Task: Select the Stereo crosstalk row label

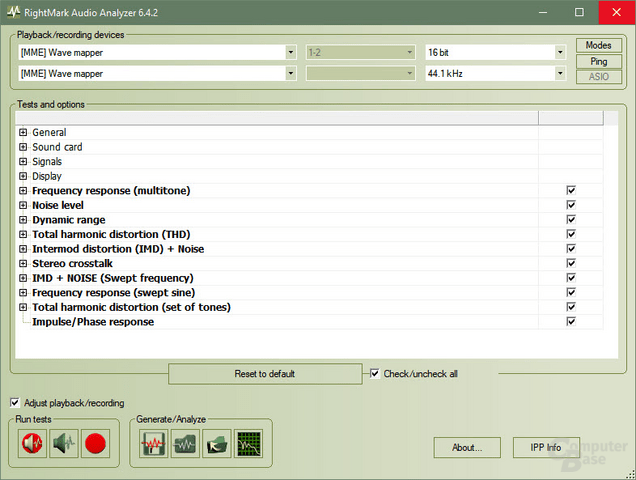Action: (72, 263)
